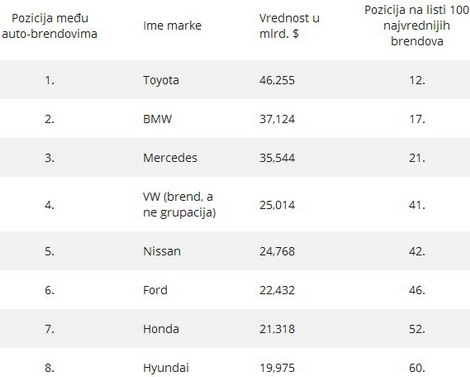
Task: Click the Ford brand name
Action: (x=155, y=290)
